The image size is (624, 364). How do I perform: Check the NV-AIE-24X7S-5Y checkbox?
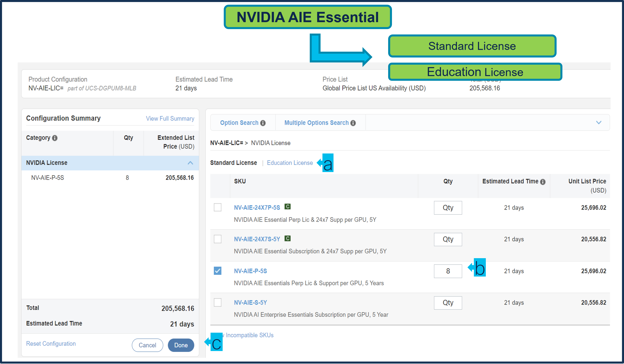click(217, 239)
